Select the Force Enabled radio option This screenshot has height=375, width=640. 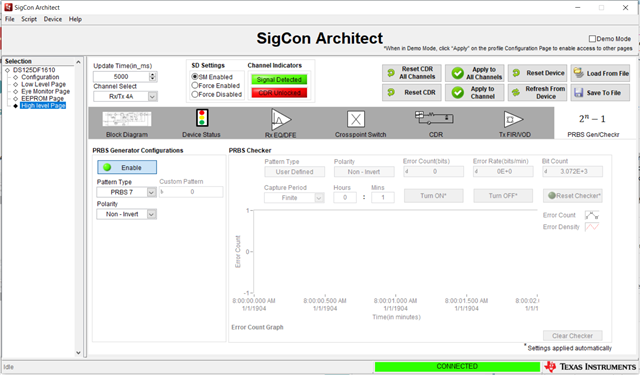(195, 85)
